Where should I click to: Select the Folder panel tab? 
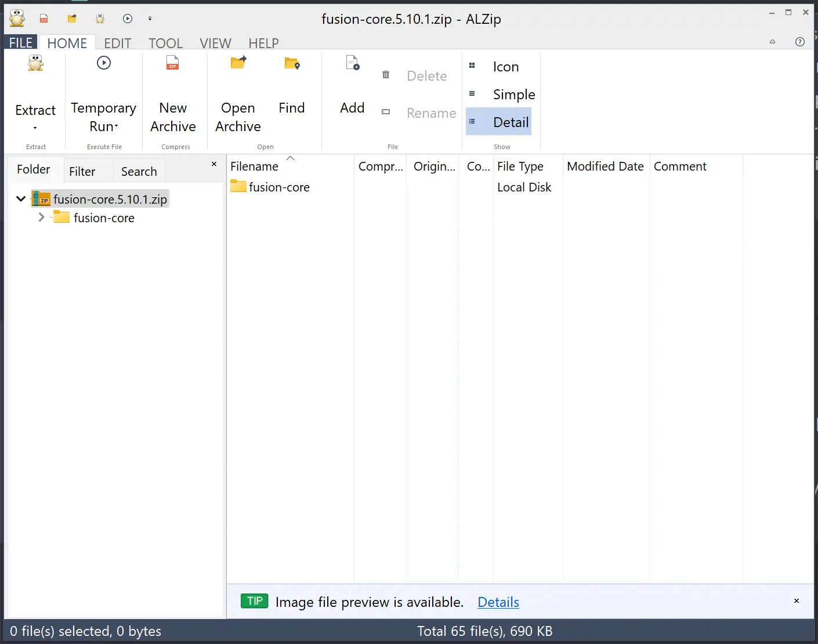pos(34,169)
